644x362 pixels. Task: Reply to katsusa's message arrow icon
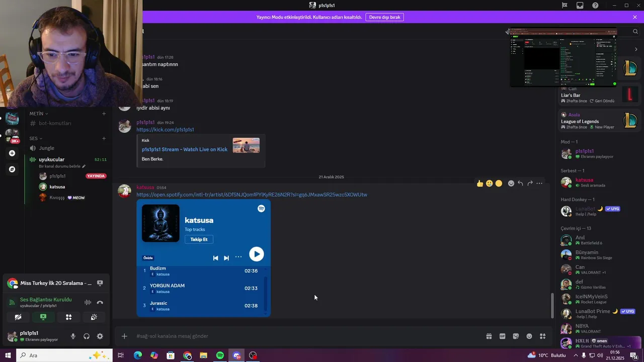coord(520,184)
